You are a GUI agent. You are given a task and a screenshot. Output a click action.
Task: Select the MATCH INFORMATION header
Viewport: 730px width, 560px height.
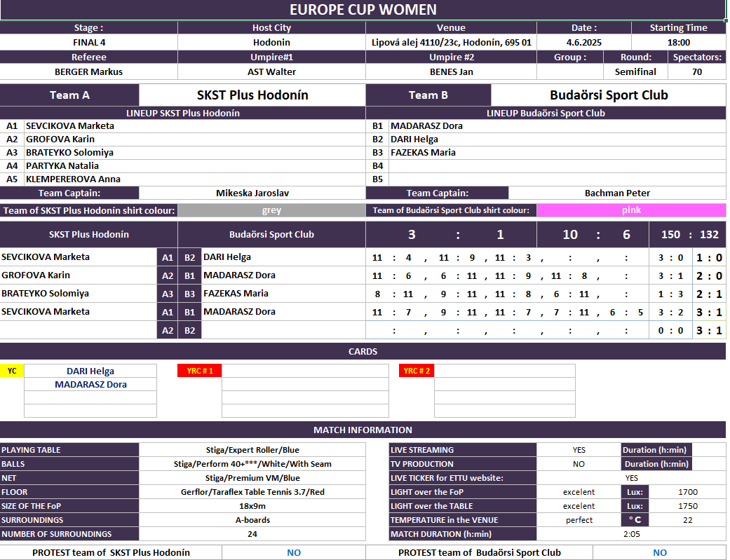[x=363, y=430]
